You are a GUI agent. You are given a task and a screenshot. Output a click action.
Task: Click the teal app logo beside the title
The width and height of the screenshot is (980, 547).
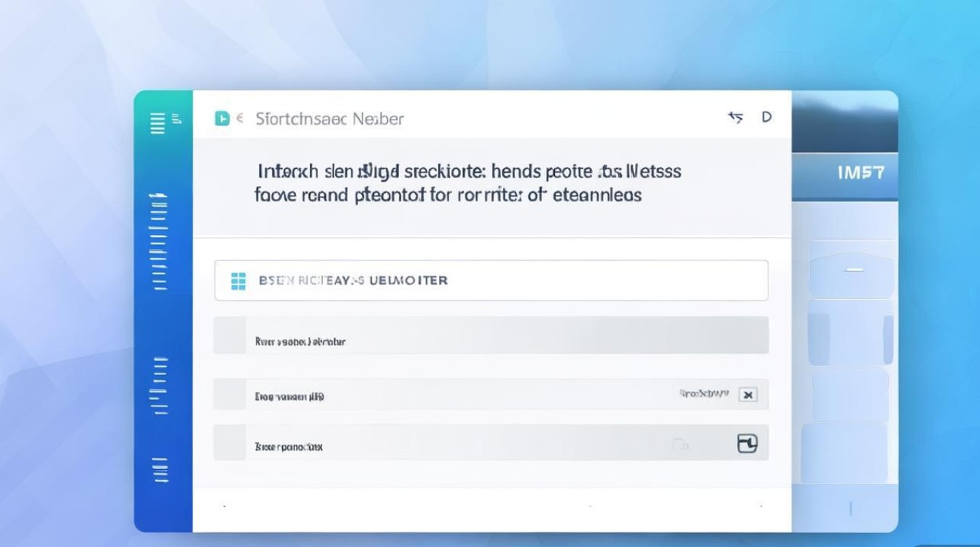tap(222, 118)
